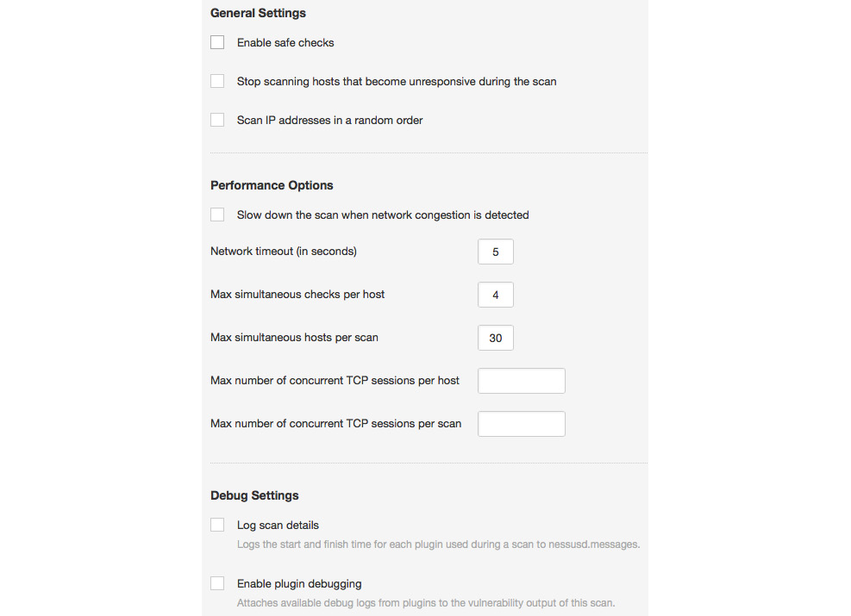This screenshot has width=851, height=616.
Task: Click the Log scan details label
Action: pos(278,526)
